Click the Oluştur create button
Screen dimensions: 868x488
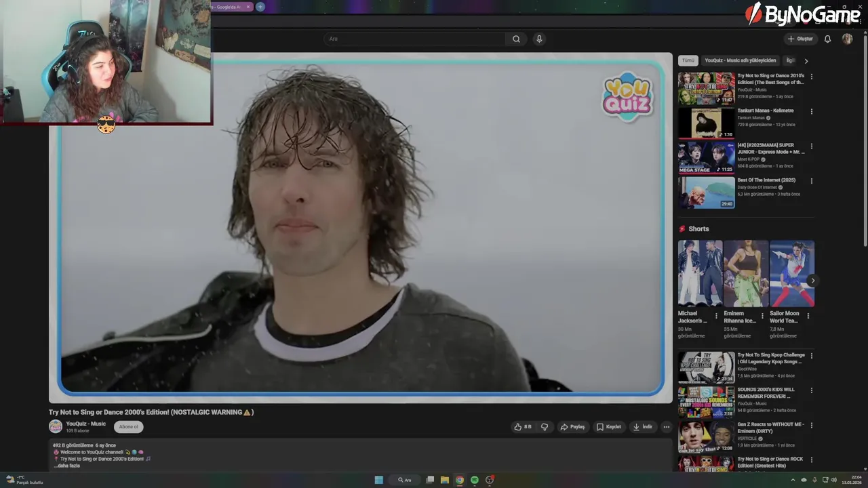click(x=800, y=39)
